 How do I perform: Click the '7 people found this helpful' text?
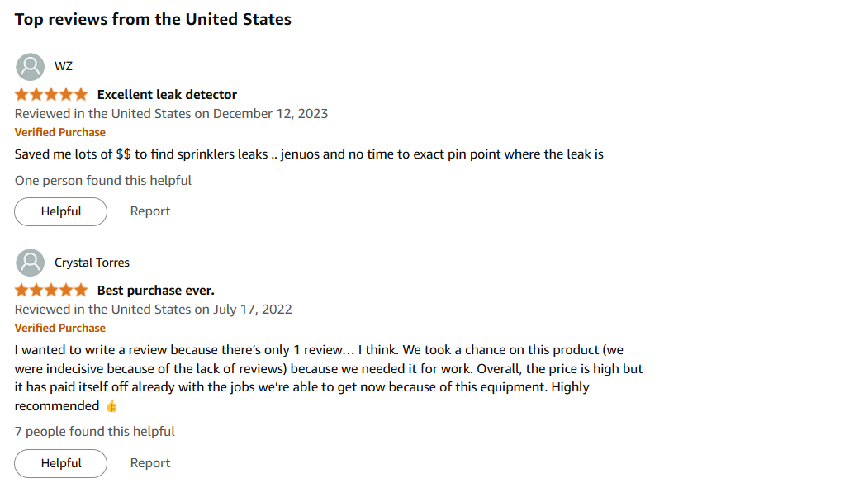95,432
